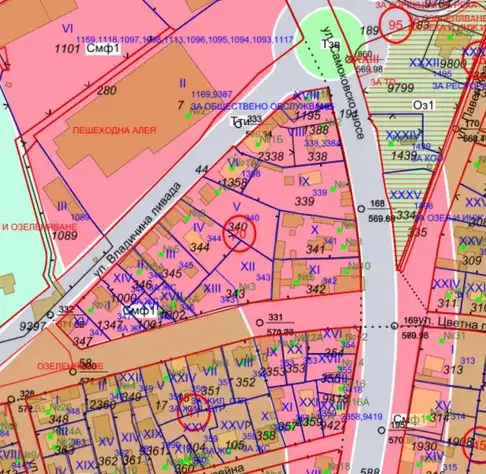Click survey point marker 332
Viewport: 486px width, 474px height.
(x=50, y=314)
